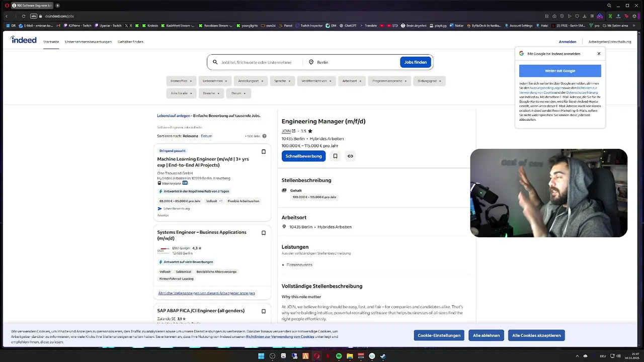Click the VPN badge in address bar
The height and width of the screenshot is (362, 644).
point(34,16)
